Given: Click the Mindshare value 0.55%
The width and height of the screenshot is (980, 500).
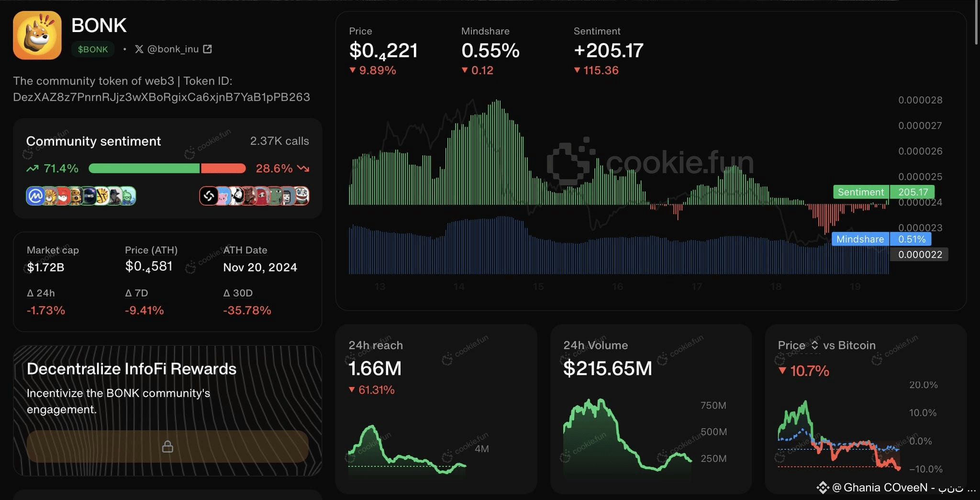Looking at the screenshot, I should 490,50.
